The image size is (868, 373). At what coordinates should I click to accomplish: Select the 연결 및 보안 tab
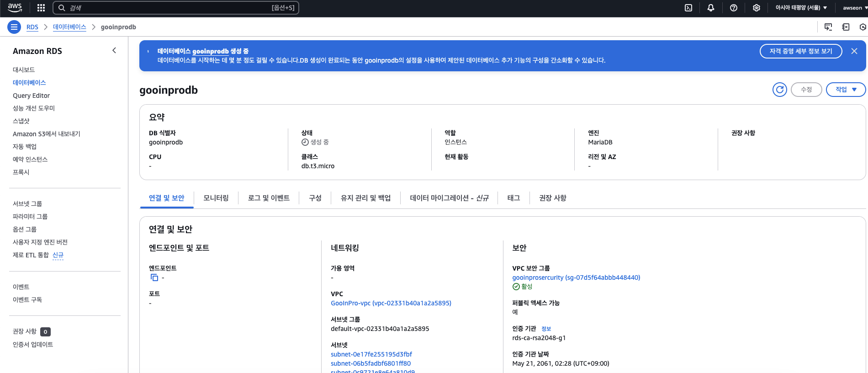tap(167, 198)
